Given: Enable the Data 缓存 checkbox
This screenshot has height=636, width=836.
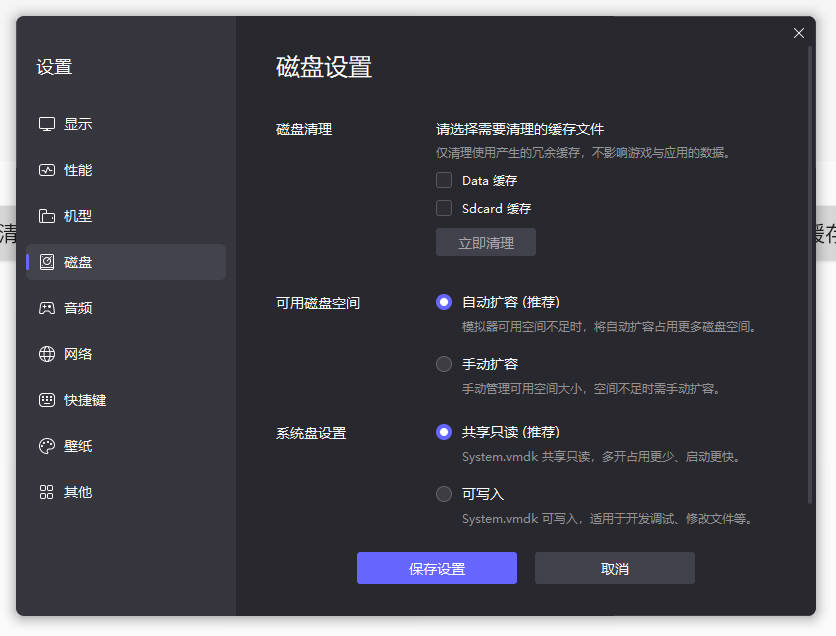Looking at the screenshot, I should (x=443, y=180).
